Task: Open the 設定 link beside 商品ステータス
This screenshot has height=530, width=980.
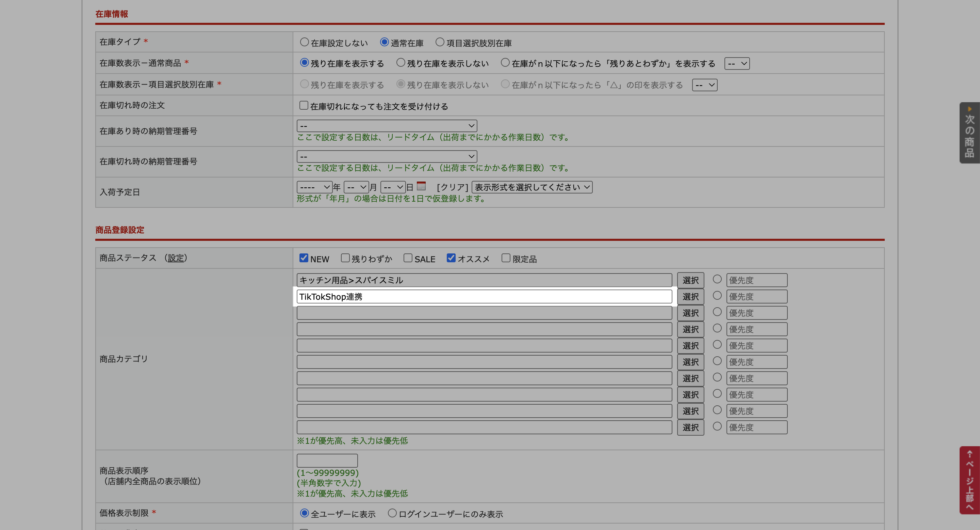Action: coord(175,258)
